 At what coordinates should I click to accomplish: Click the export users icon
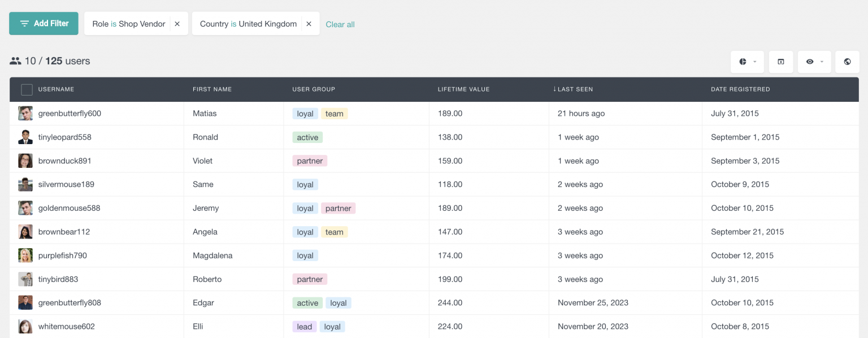780,62
